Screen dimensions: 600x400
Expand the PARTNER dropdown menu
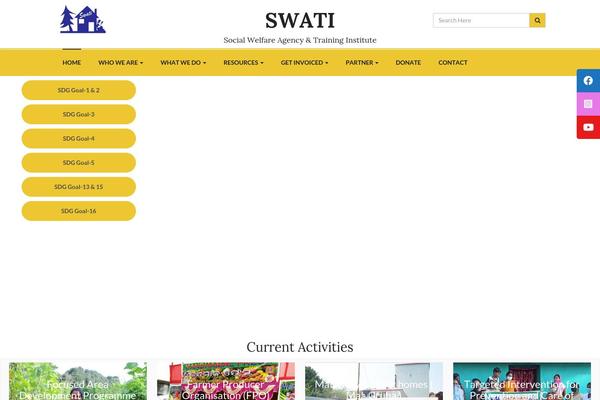point(362,62)
